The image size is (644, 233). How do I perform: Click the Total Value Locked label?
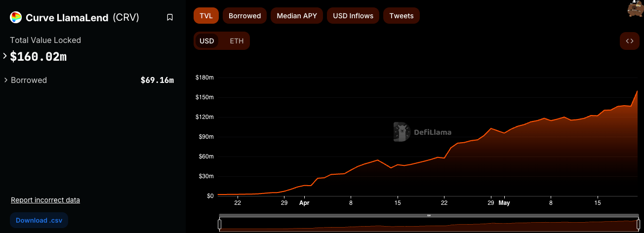(45, 40)
